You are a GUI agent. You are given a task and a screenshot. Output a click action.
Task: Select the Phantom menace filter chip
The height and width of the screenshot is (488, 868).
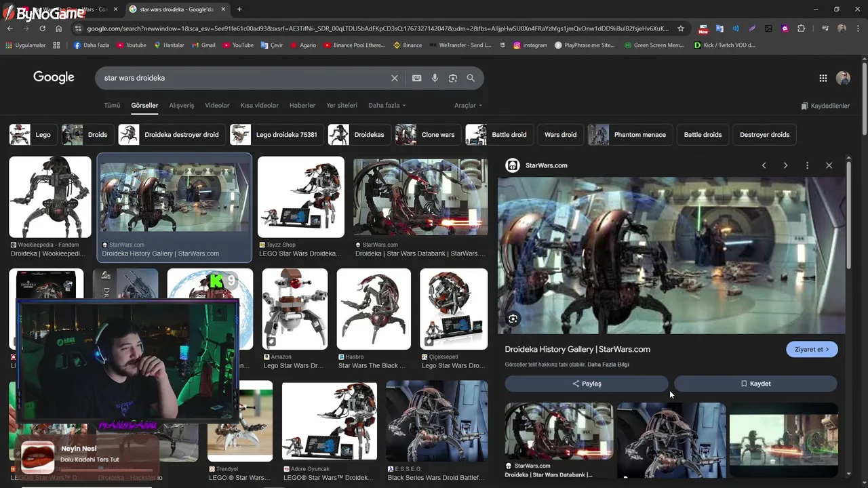630,135
